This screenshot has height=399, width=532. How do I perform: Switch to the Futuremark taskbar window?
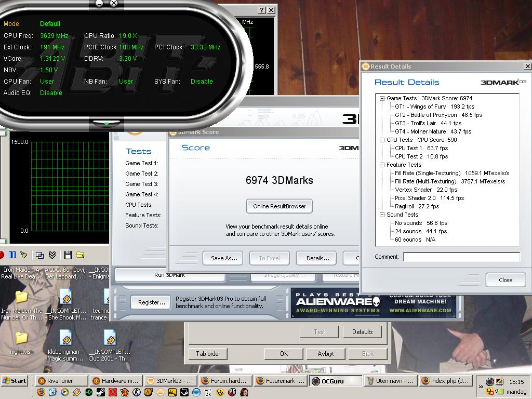pyautogui.click(x=281, y=381)
